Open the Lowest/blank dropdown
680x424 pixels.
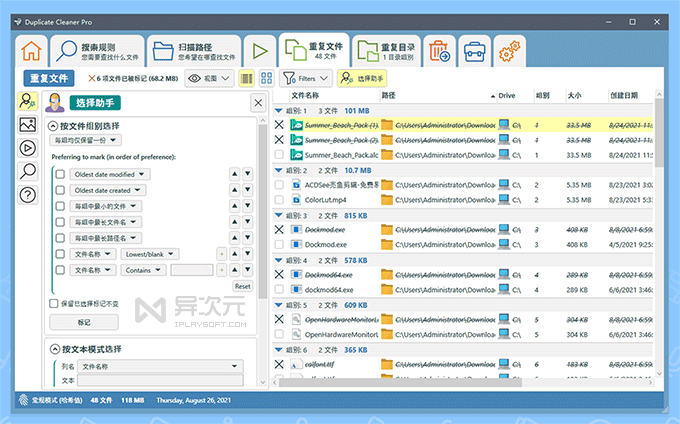[150, 254]
